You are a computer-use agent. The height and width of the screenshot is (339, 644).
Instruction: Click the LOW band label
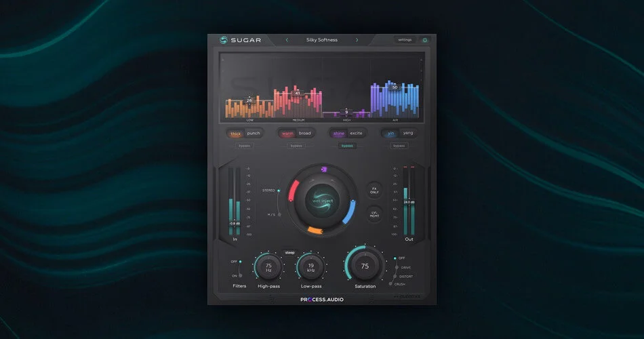coord(249,120)
